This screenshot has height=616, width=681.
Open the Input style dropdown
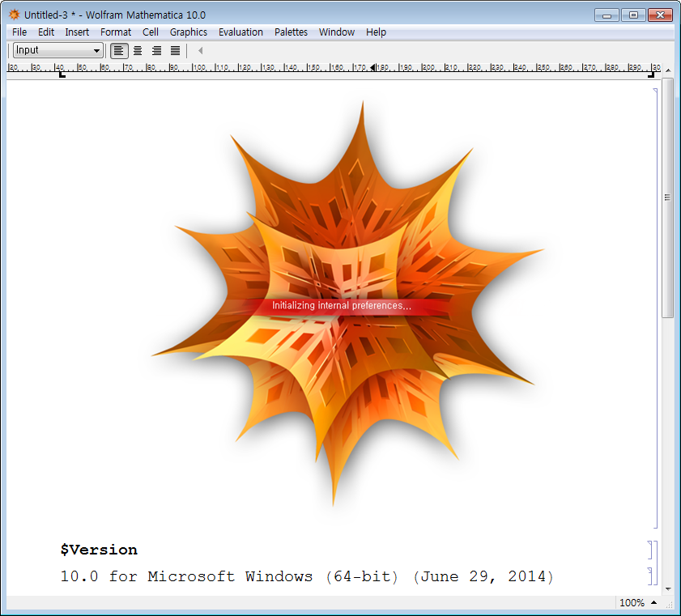click(58, 50)
